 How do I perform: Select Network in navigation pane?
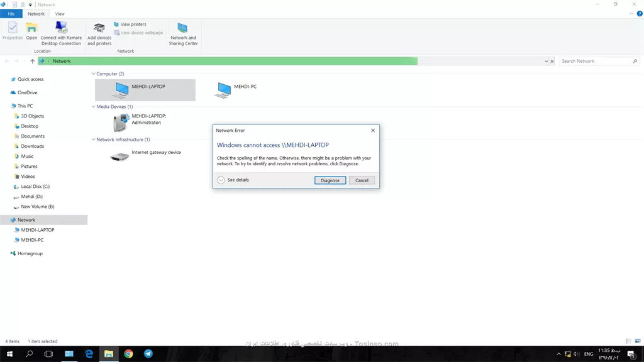[43, 220]
